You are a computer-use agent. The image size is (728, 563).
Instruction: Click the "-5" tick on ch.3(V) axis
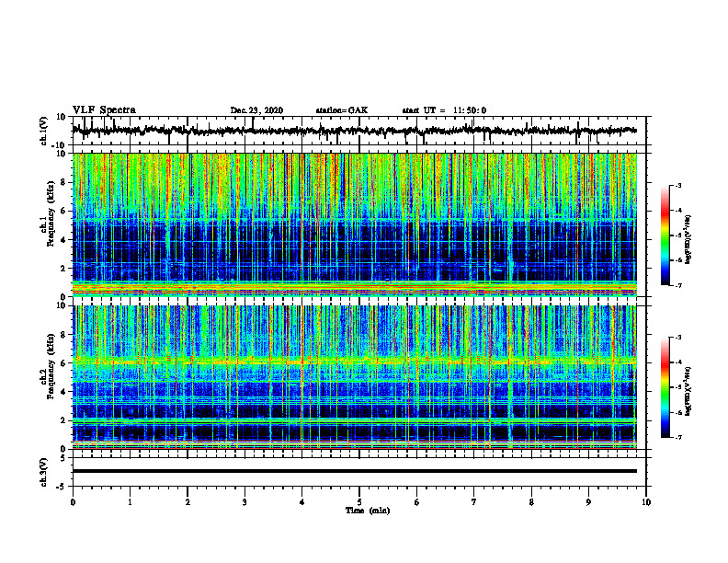[62, 487]
